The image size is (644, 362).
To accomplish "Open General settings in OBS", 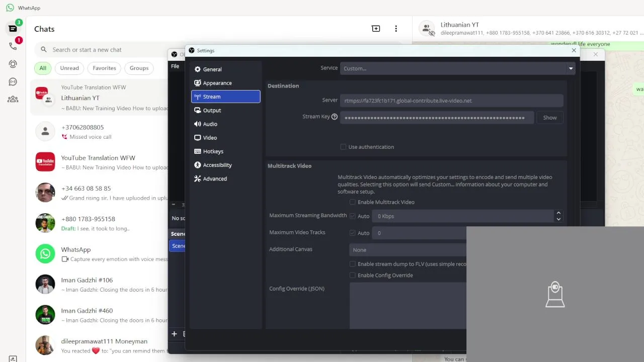I will tap(226, 69).
